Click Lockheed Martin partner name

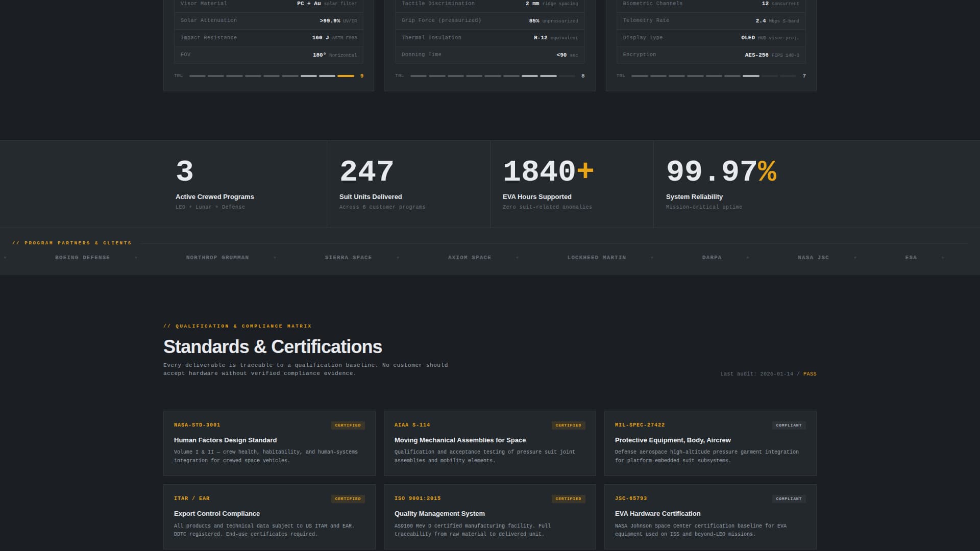click(x=596, y=258)
